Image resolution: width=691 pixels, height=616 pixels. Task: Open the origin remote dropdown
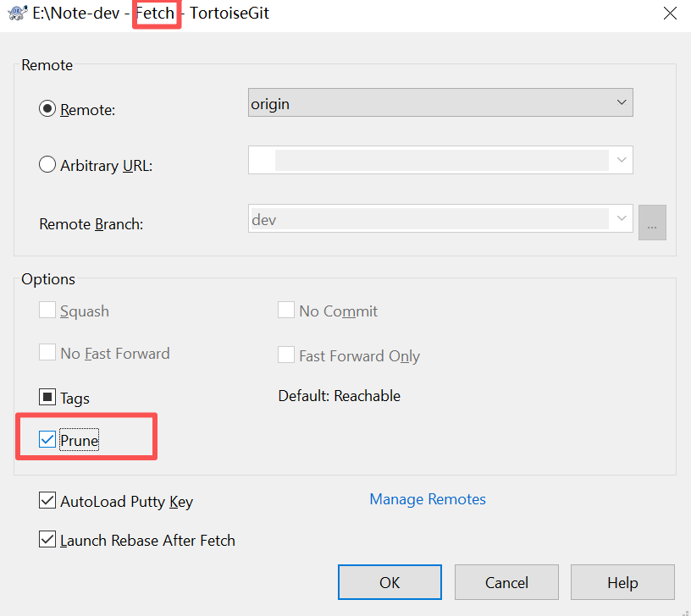point(440,103)
